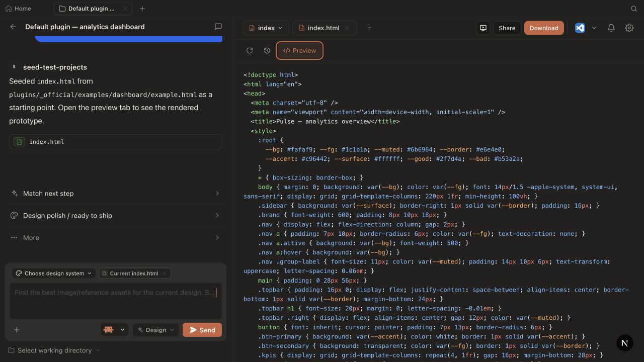Viewport: 644px width, 362px height.
Task: Click the :root selector line in code
Action: point(271,140)
